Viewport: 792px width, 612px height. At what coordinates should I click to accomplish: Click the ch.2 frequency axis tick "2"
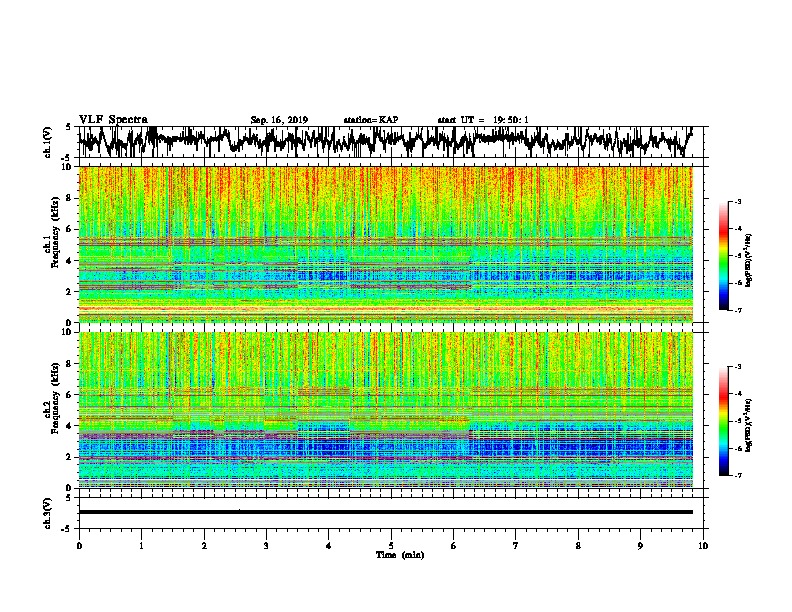69,457
